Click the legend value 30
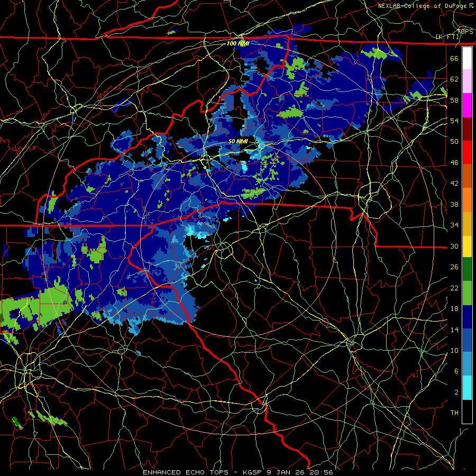The image size is (476, 476). click(454, 246)
